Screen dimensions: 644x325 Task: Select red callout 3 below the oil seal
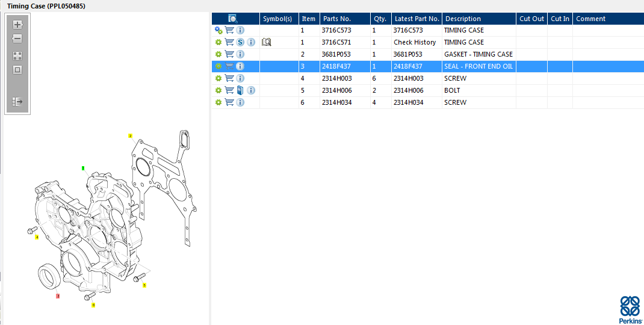[58, 296]
